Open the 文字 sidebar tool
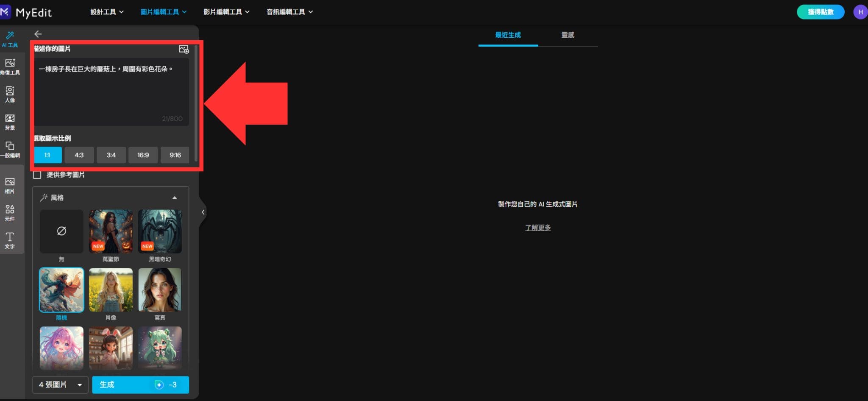Screen dimensions: 868x401 point(10,240)
